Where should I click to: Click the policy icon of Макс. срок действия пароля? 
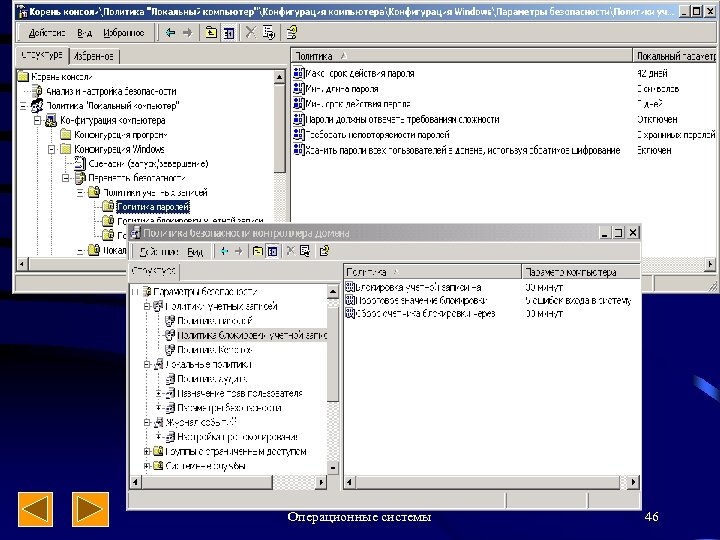pyautogui.click(x=298, y=73)
